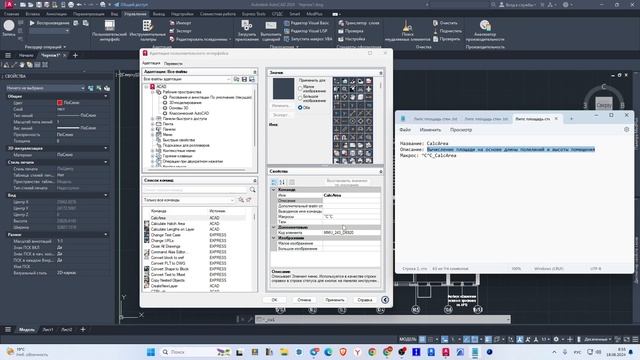Open the User Interface (CUI) ribbon button

point(109,31)
